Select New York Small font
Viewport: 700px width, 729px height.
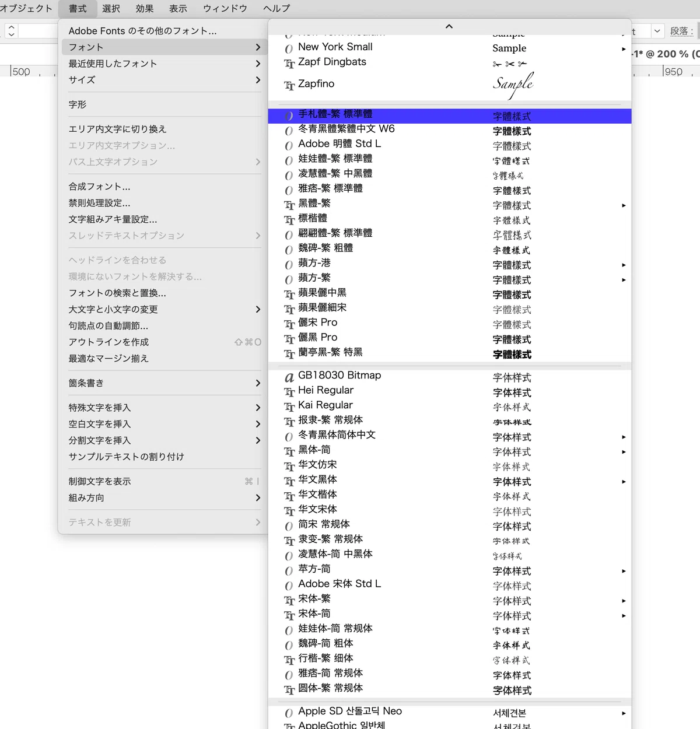[x=449, y=47]
